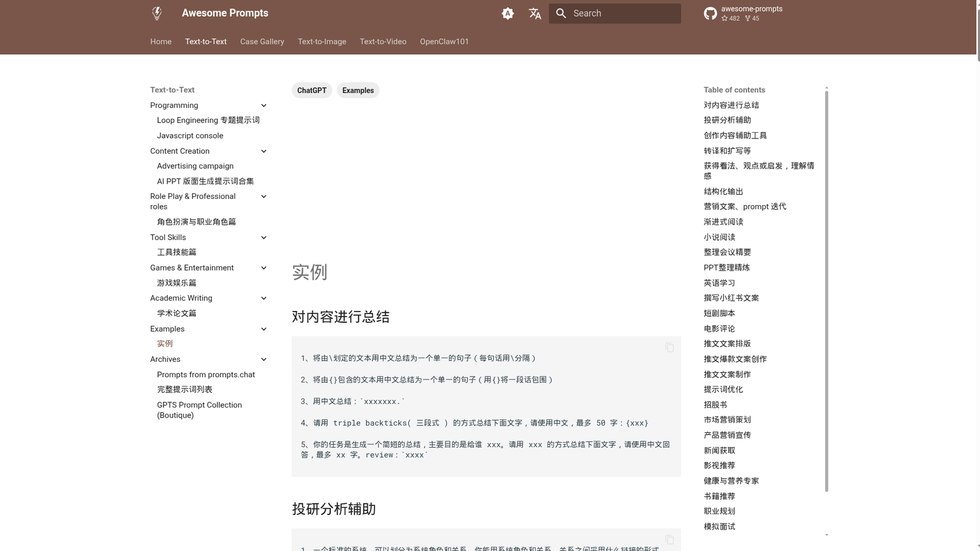Viewport: 980px width, 551px height.
Task: Collapse the Academic Writing section chevron
Action: pyautogui.click(x=264, y=298)
